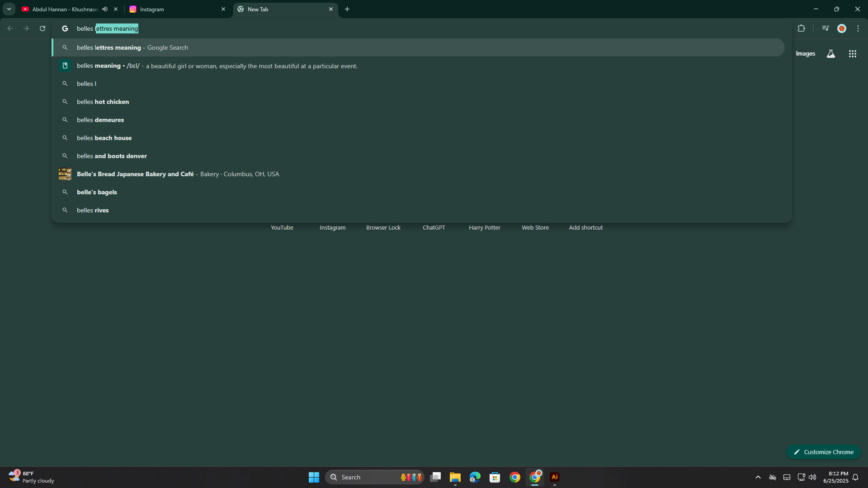Open Task View from the taskbar
Image resolution: width=868 pixels, height=488 pixels.
(x=435, y=477)
